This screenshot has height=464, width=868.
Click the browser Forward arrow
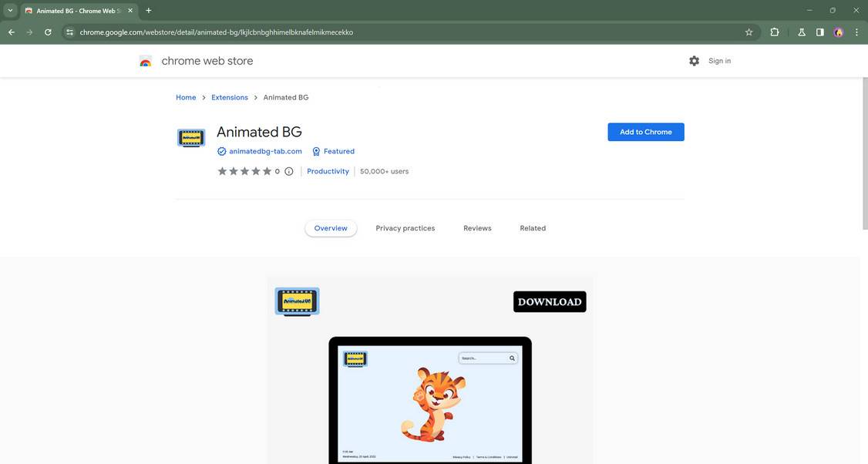(x=29, y=32)
